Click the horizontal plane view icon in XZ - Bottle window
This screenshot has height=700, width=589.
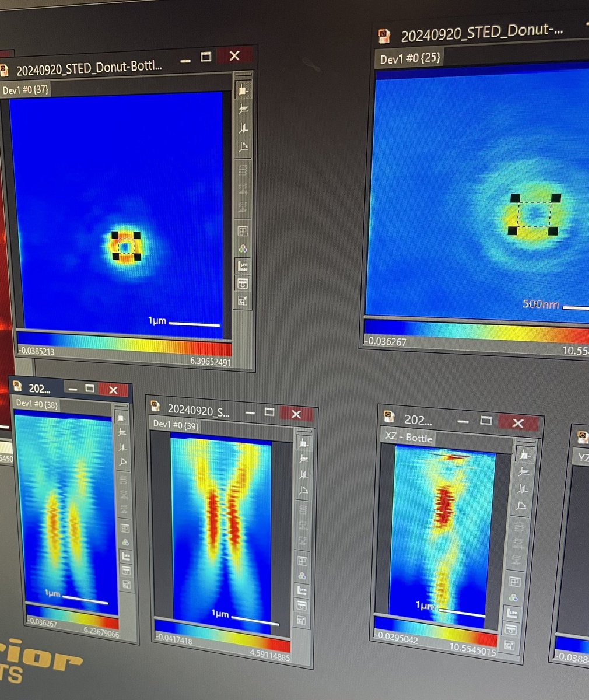(x=523, y=471)
